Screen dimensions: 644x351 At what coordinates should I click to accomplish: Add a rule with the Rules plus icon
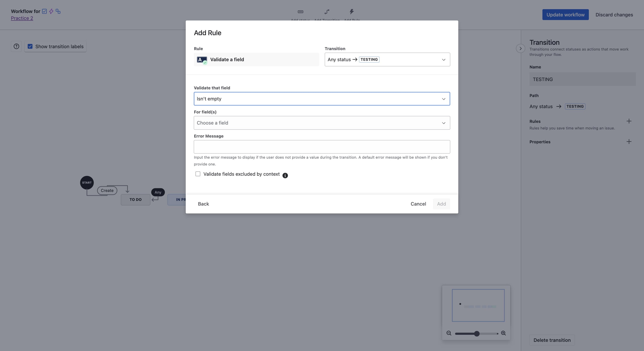click(x=629, y=121)
